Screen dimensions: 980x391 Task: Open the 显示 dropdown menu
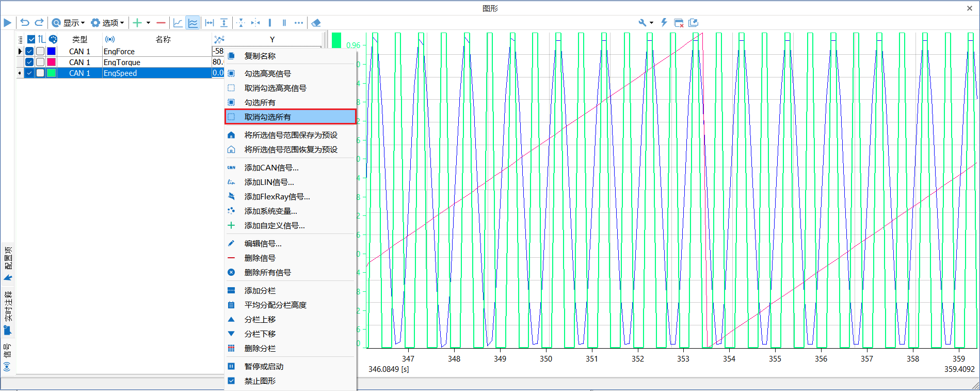pyautogui.click(x=69, y=23)
